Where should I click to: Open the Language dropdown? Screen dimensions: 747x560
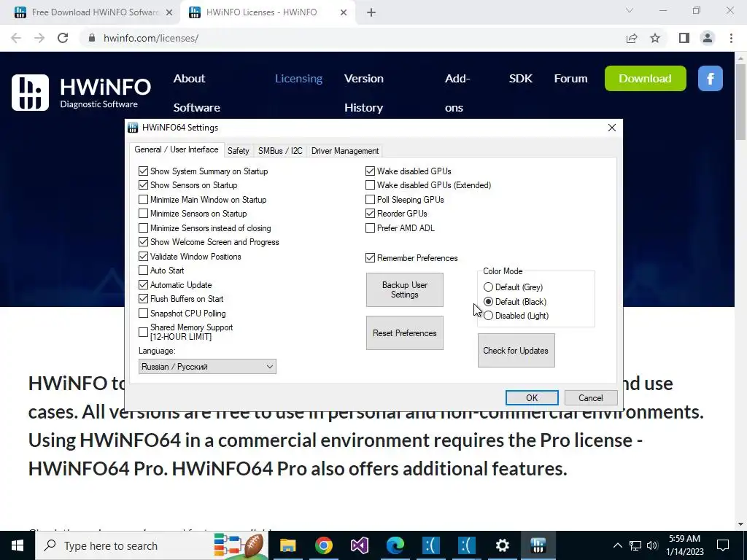point(207,367)
